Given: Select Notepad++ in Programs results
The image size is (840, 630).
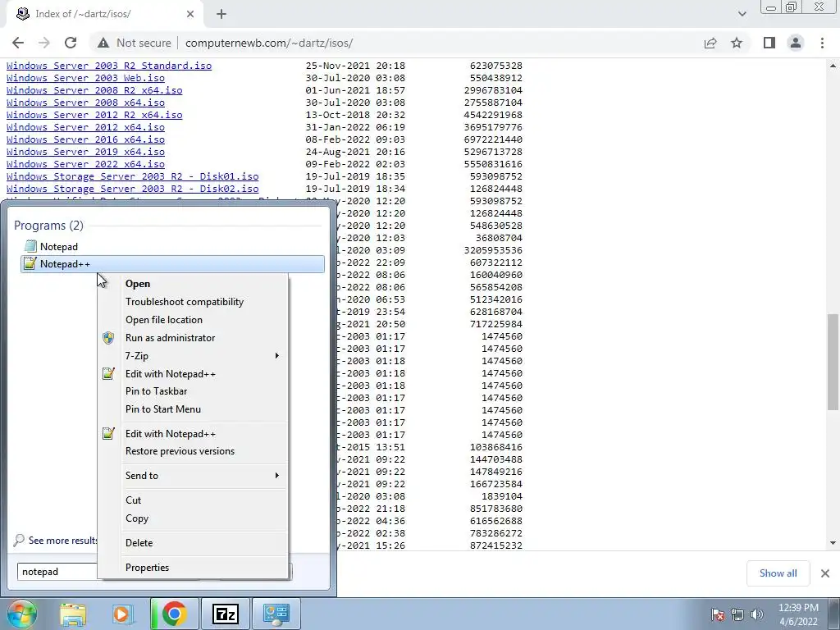Looking at the screenshot, I should (172, 264).
